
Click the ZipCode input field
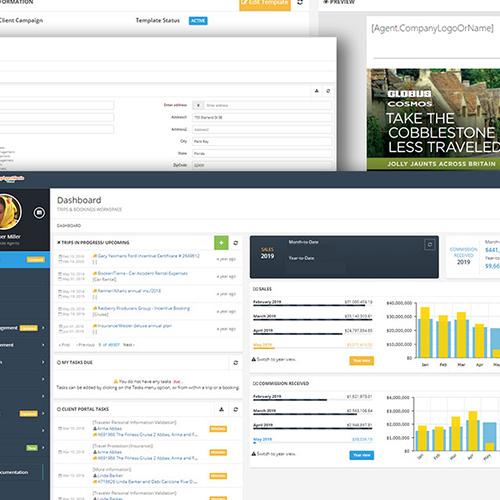[262, 165]
